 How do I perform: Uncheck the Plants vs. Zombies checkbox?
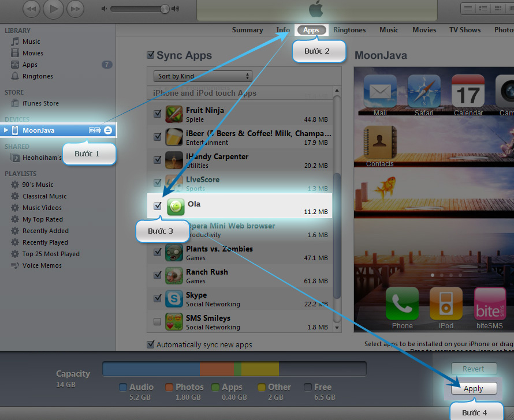point(157,252)
